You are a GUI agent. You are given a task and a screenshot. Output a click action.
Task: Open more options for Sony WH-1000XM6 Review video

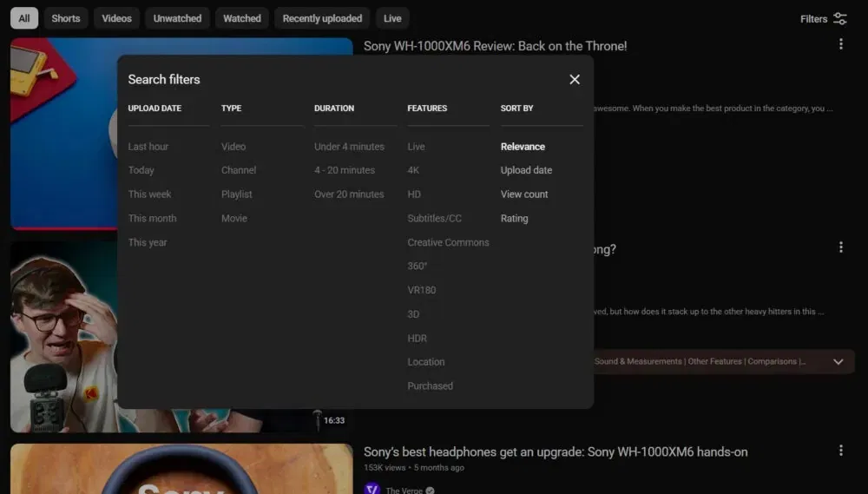(x=841, y=44)
